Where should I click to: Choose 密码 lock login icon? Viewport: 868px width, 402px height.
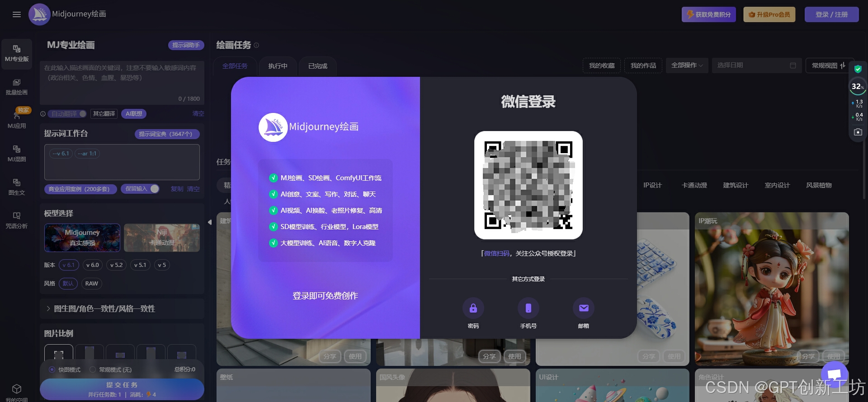click(x=473, y=308)
